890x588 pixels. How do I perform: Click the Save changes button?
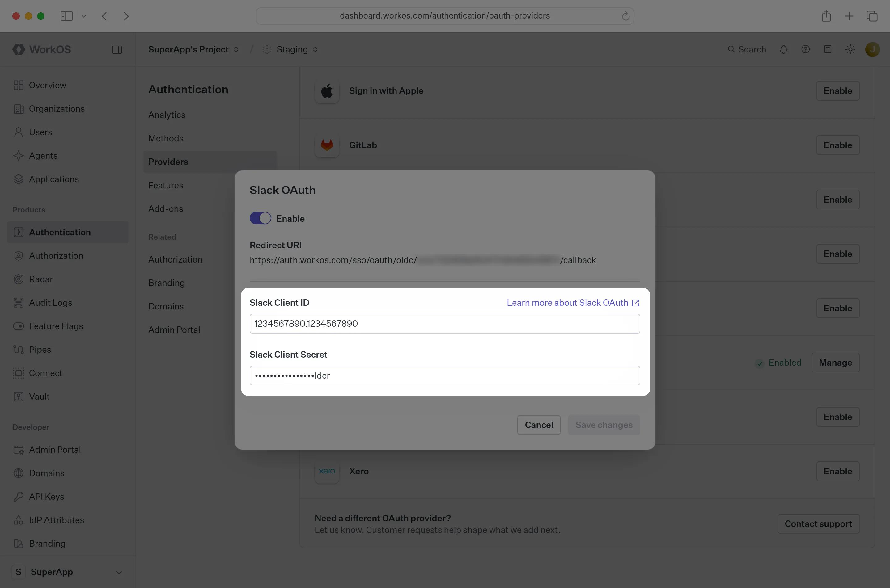click(604, 425)
